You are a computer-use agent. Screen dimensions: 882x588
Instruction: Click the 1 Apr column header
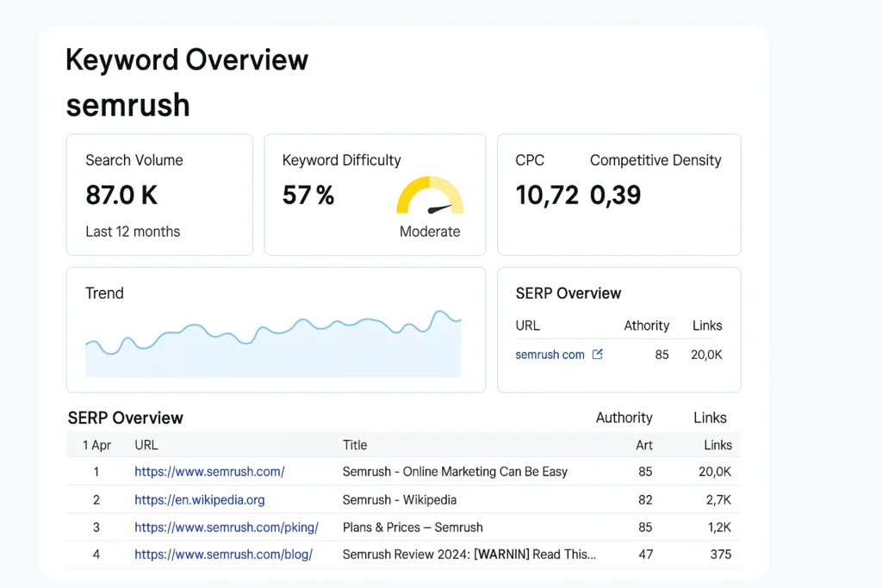tap(96, 445)
